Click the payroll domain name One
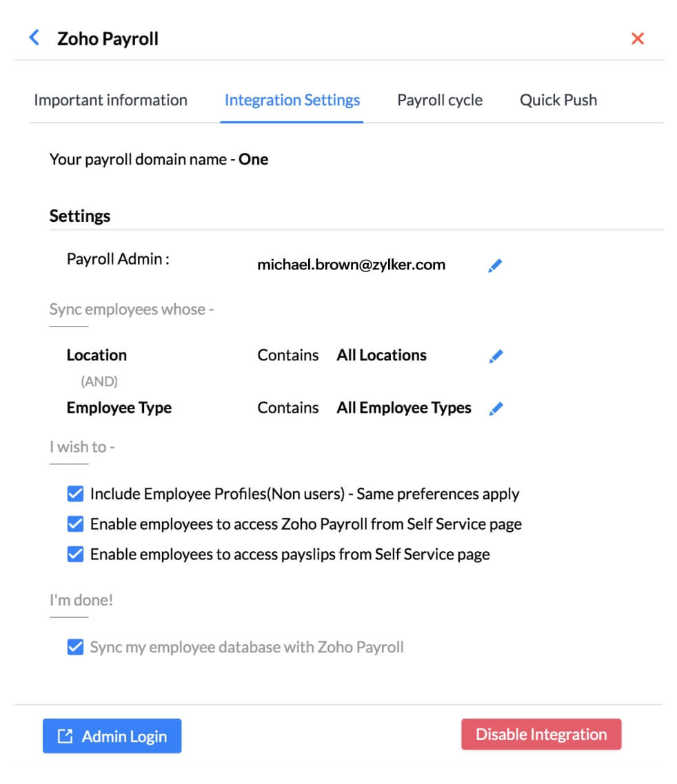Viewport: 677px width, 784px height. coord(253,160)
